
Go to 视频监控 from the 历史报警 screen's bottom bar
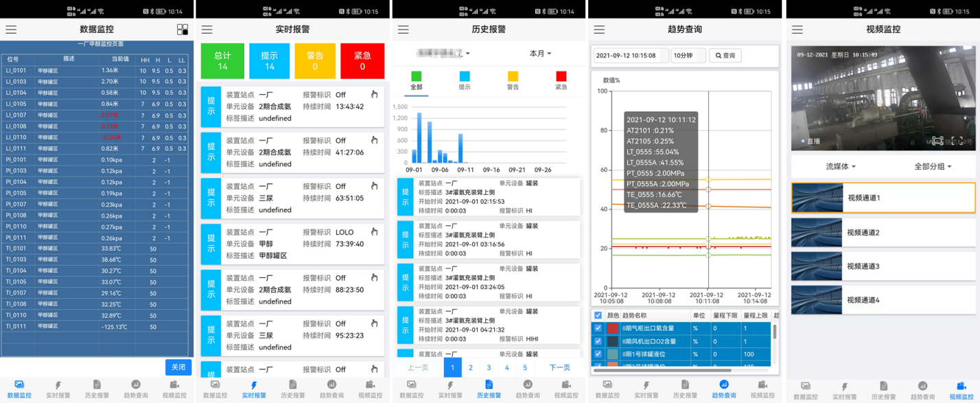(566, 389)
